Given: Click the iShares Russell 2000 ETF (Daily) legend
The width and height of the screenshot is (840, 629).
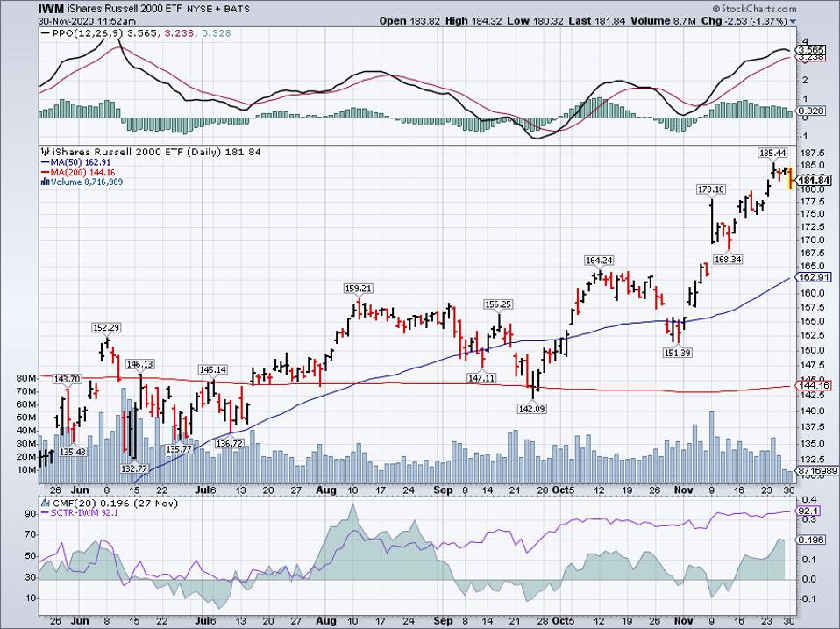Looking at the screenshot, I should (x=156, y=152).
